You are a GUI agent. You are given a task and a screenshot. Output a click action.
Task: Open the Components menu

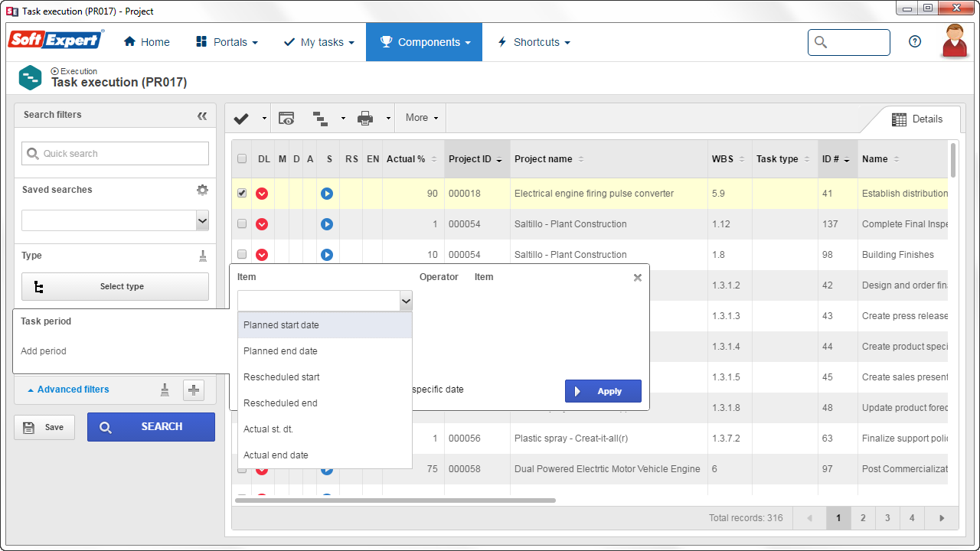(424, 42)
